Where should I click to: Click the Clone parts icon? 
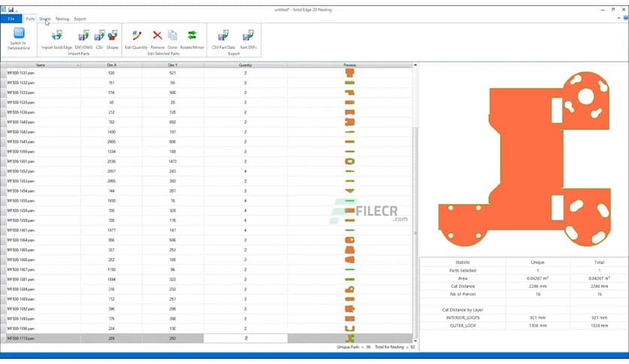point(172,35)
